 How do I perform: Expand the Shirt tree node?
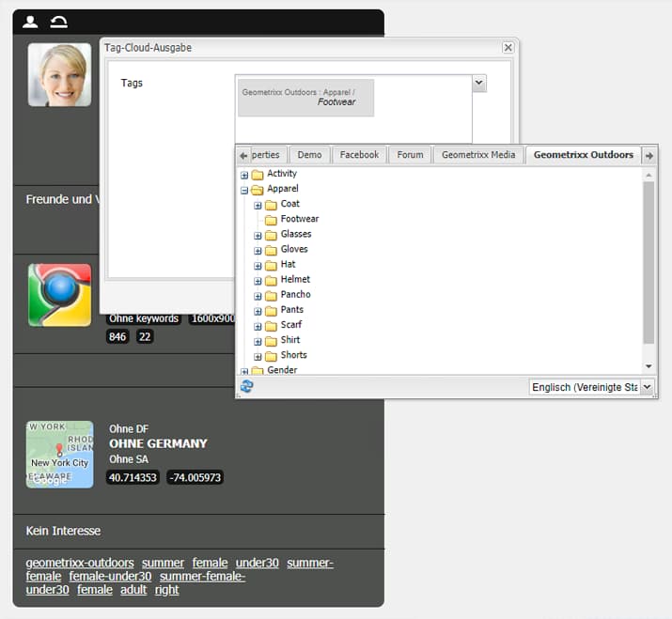coord(258,341)
